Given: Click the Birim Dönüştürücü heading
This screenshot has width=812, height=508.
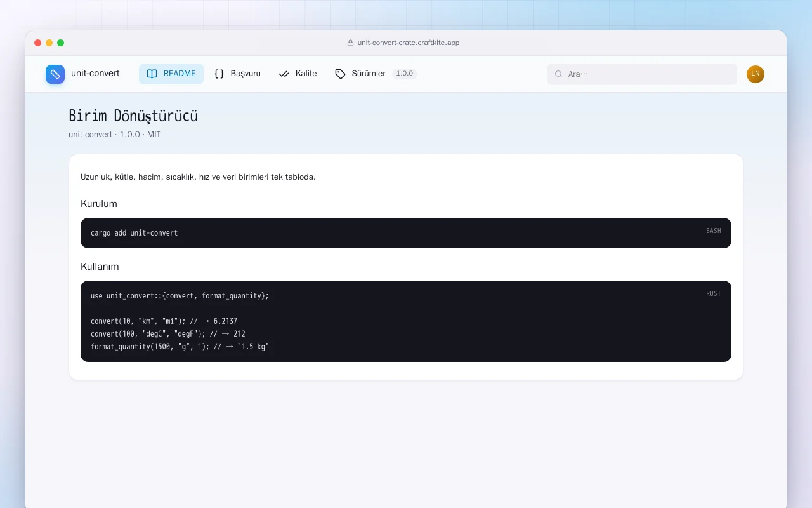Looking at the screenshot, I should click(133, 116).
